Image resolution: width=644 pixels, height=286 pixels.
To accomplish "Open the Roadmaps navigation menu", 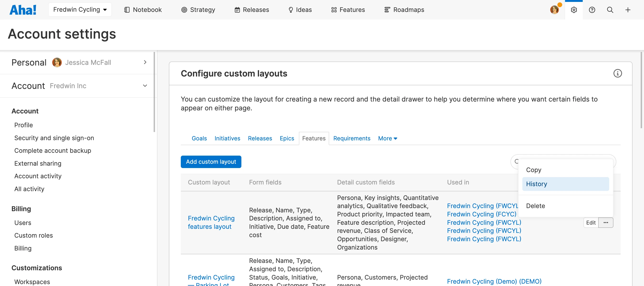I will tap(404, 10).
